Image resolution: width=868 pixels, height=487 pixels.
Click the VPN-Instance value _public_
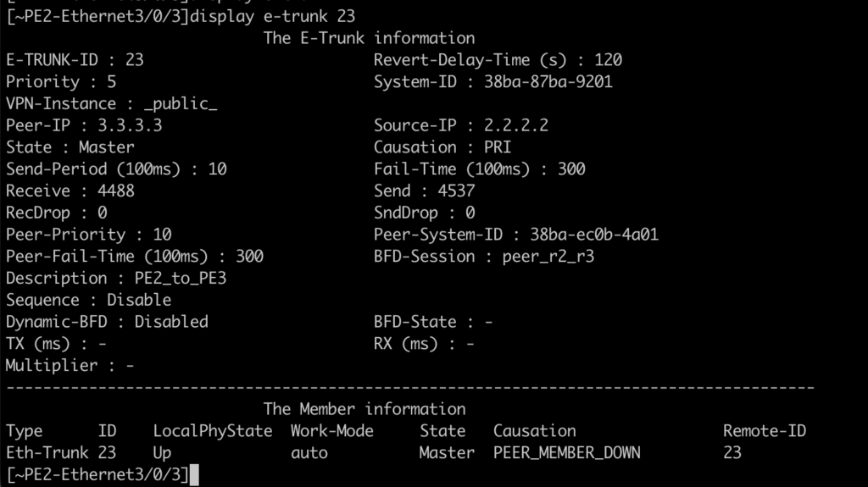pyautogui.click(x=181, y=104)
